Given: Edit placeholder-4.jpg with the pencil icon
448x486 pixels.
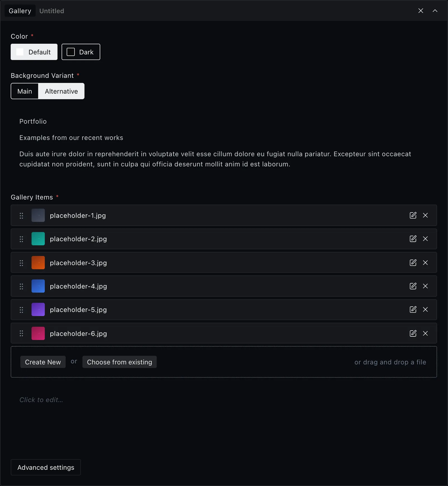Looking at the screenshot, I should (x=413, y=286).
